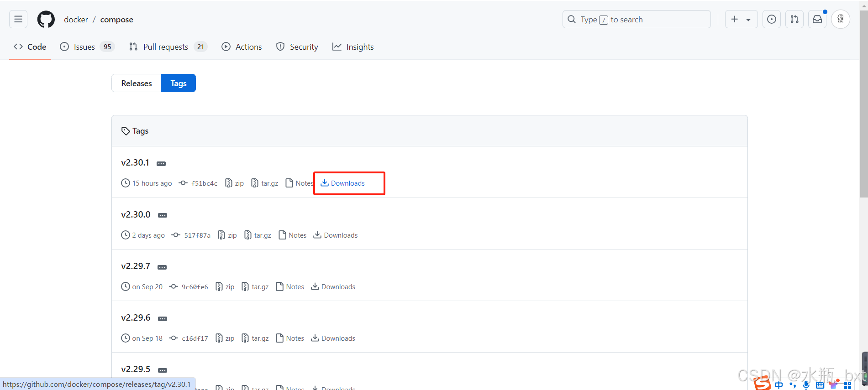
Task: Open the compose repository link
Action: [x=116, y=20]
